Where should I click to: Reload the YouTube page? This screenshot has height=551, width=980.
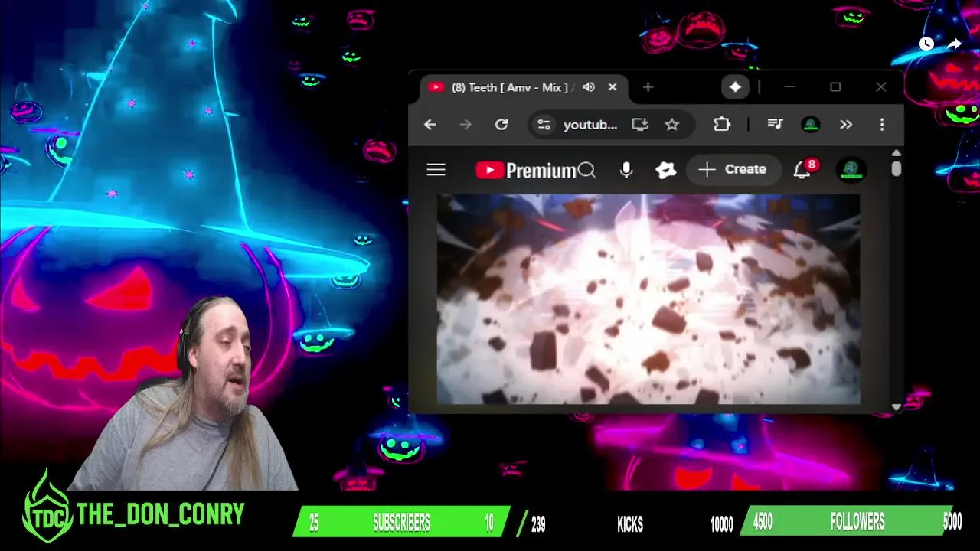[501, 125]
